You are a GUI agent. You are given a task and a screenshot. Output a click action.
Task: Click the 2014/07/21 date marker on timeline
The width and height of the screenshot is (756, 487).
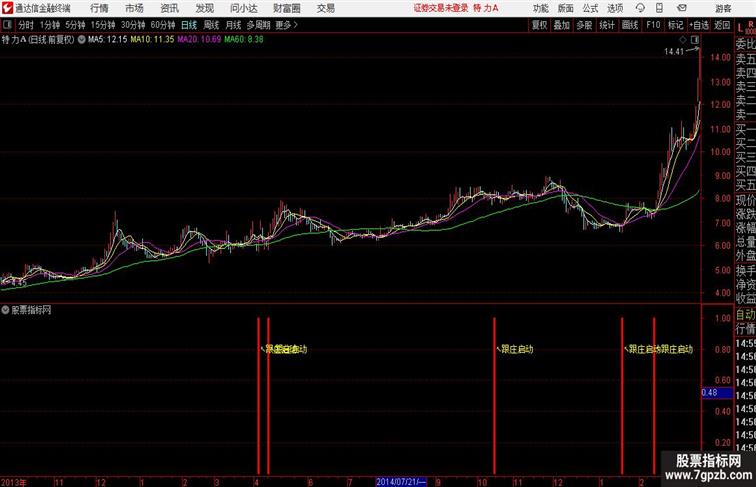[401, 482]
